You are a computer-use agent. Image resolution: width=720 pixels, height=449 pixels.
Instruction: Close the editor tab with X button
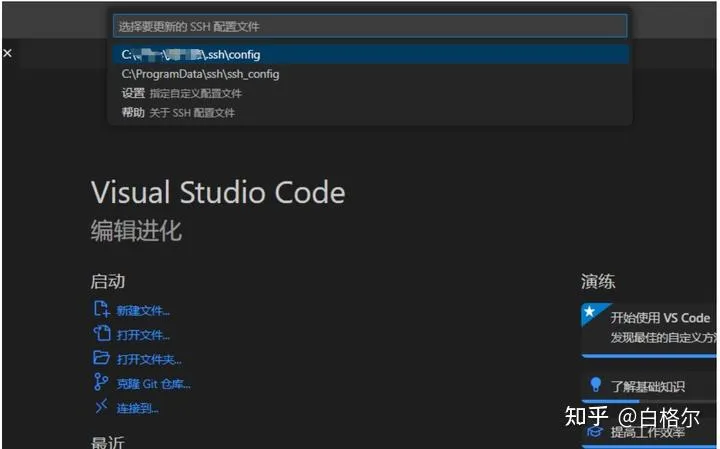point(7,52)
